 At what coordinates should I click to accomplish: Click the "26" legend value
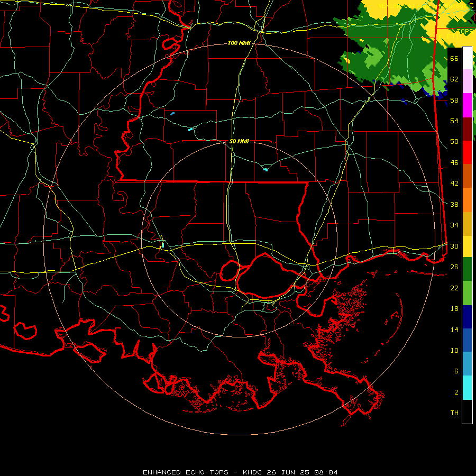[454, 267]
